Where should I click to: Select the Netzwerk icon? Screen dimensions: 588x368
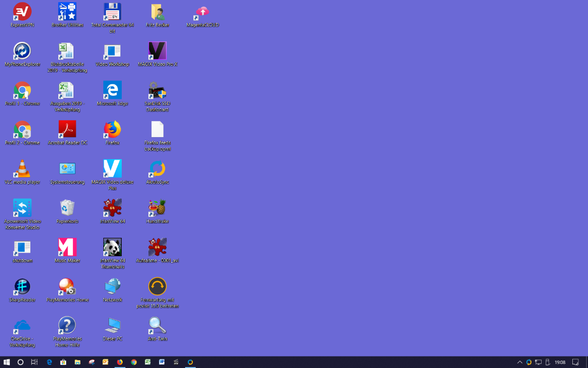(x=112, y=287)
